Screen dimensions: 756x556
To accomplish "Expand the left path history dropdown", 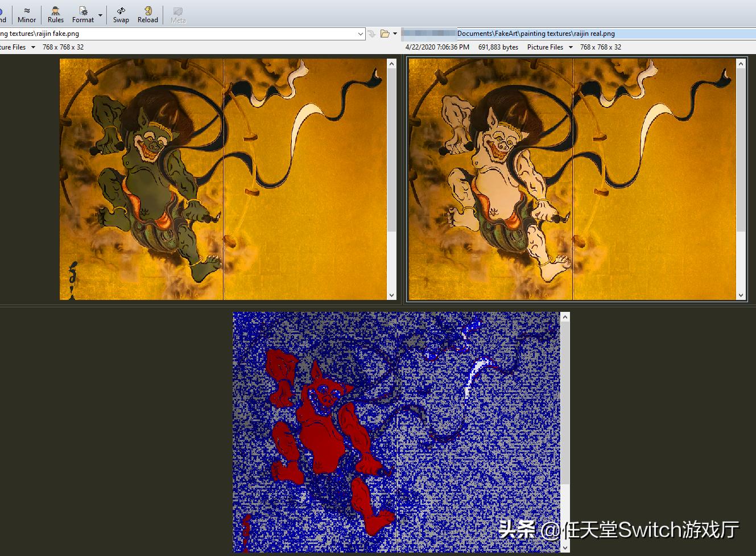I will pos(361,34).
